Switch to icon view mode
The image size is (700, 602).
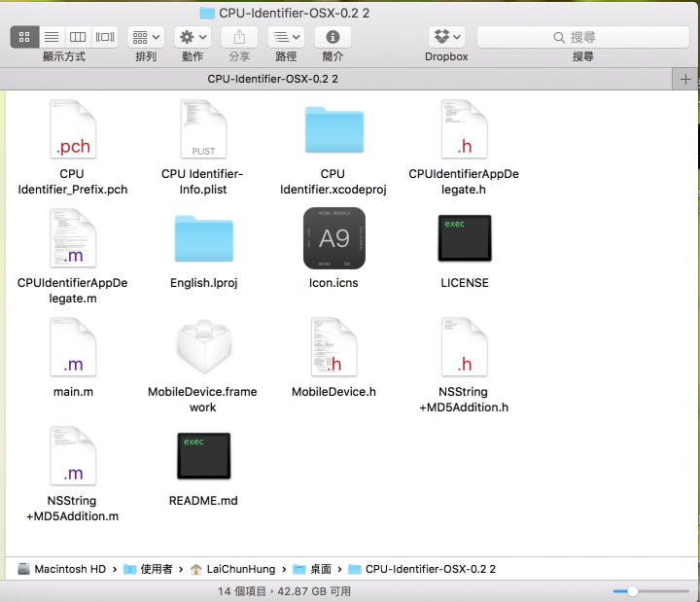tap(24, 37)
